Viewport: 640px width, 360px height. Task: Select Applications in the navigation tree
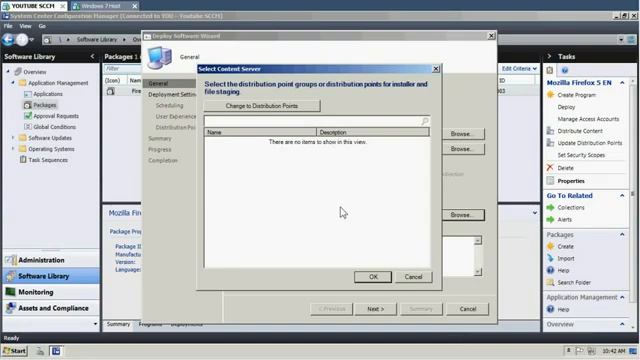pyautogui.click(x=48, y=94)
